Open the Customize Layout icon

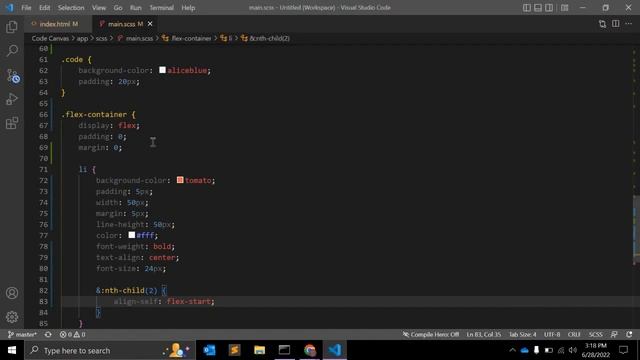coord(564,7)
